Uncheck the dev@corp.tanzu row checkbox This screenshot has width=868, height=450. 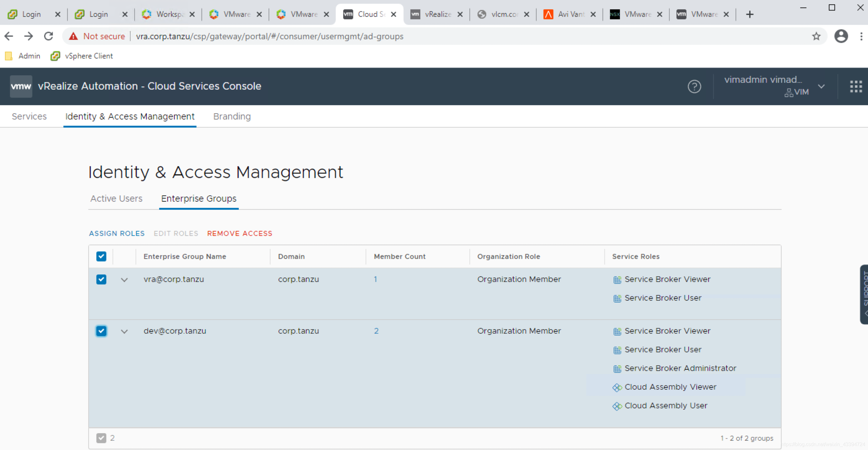click(101, 331)
